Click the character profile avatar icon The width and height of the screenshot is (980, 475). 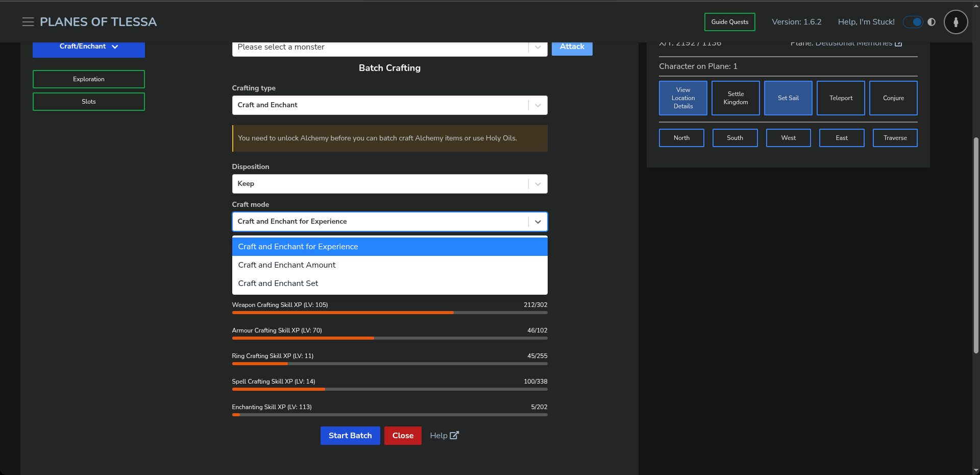pos(955,22)
